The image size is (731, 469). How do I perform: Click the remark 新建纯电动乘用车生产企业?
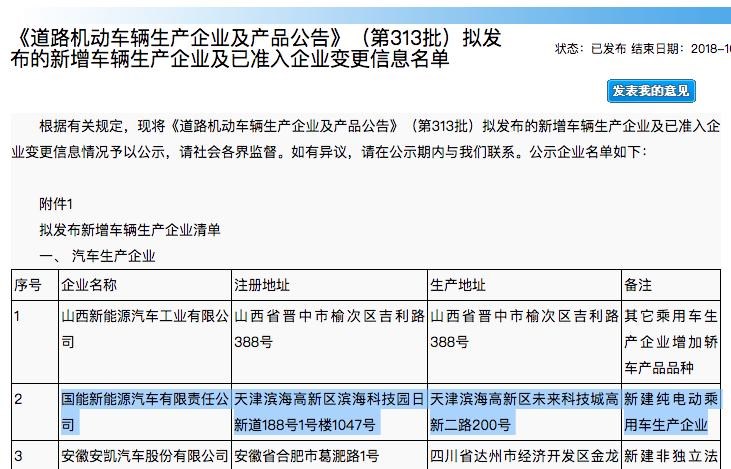pyautogui.click(x=671, y=412)
